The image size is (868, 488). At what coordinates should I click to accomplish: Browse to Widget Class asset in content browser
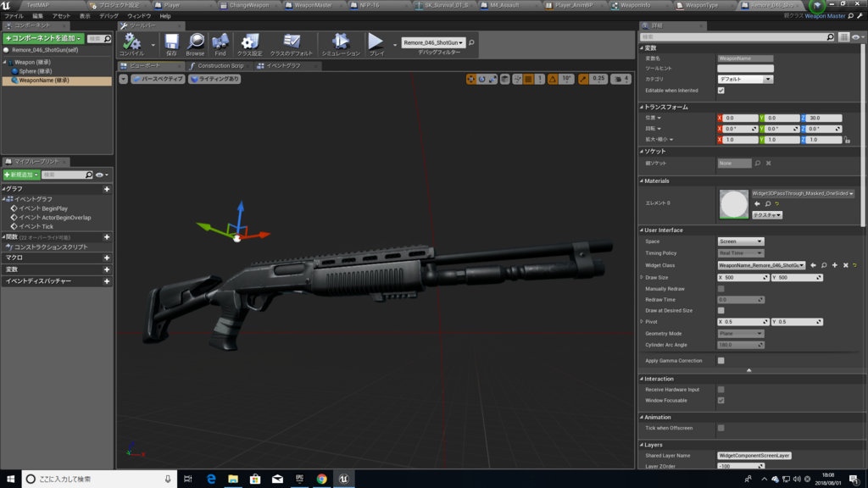(824, 265)
